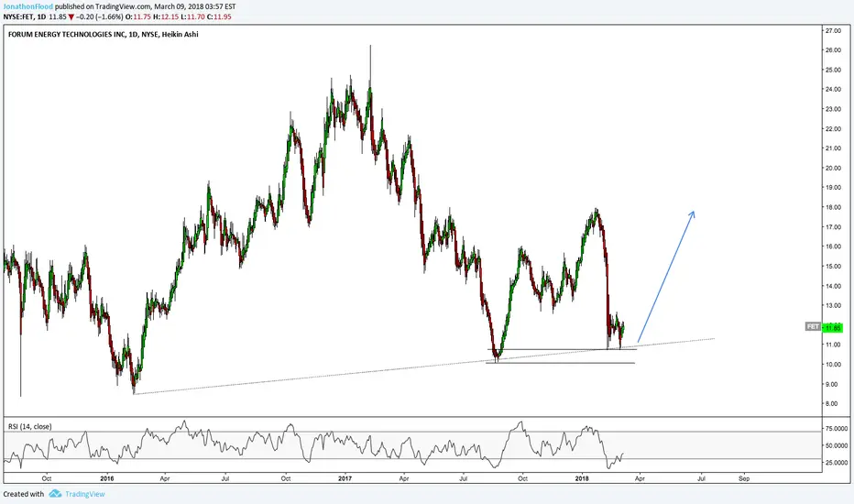The width and height of the screenshot is (854, 504).
Task: Click the 22.00 price axis label
Action: click(833, 128)
